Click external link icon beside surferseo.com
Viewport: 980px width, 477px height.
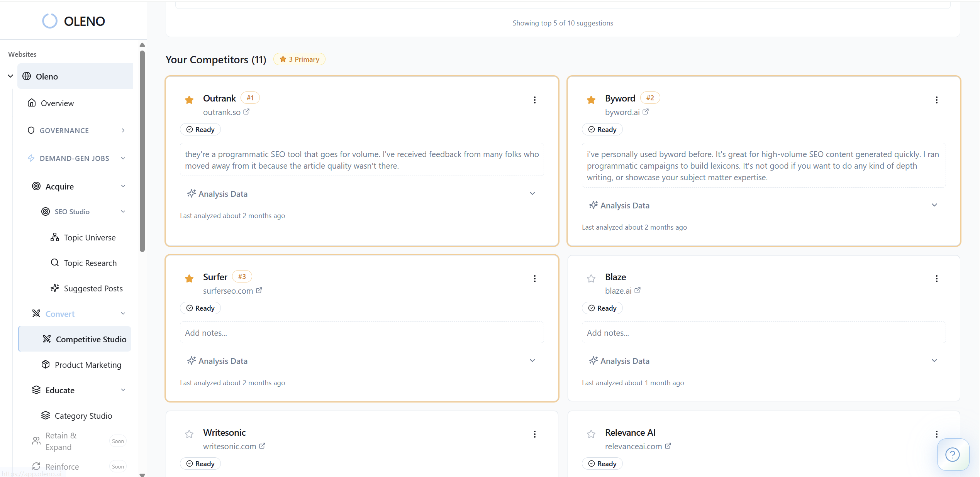click(259, 291)
